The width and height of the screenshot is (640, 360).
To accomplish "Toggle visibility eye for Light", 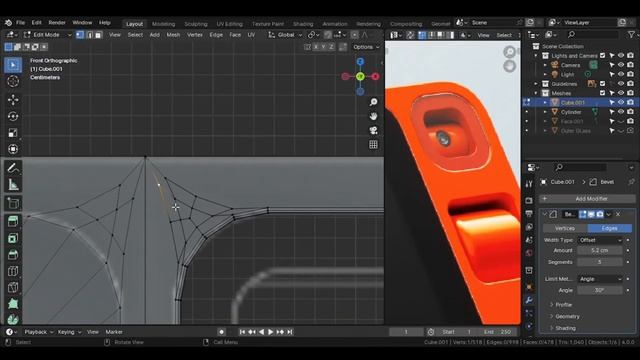I will [621, 74].
